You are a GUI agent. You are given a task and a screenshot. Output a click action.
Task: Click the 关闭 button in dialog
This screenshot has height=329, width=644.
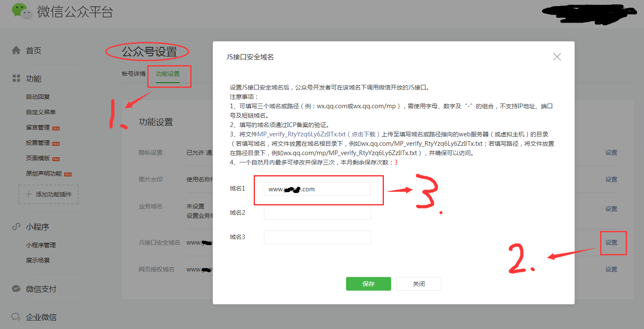419,284
